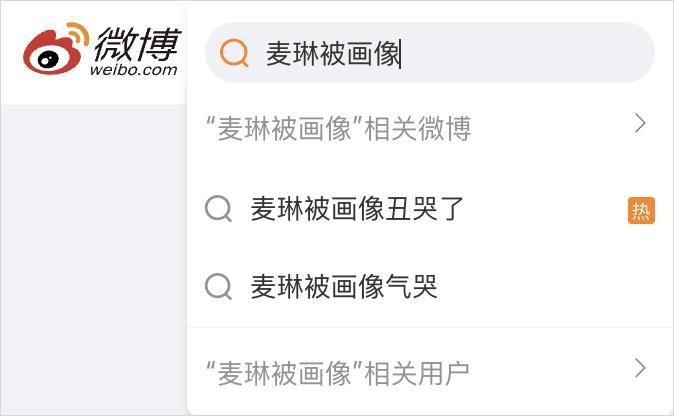Click the magnifier icon beside 麦琳被画像气哭
This screenshot has height=416, width=674.
tap(218, 287)
